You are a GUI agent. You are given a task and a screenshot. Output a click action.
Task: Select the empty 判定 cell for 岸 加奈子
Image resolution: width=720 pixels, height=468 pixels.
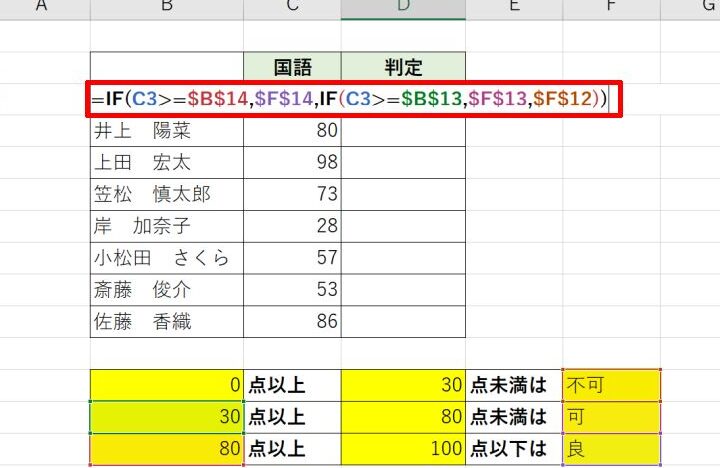coord(403,226)
